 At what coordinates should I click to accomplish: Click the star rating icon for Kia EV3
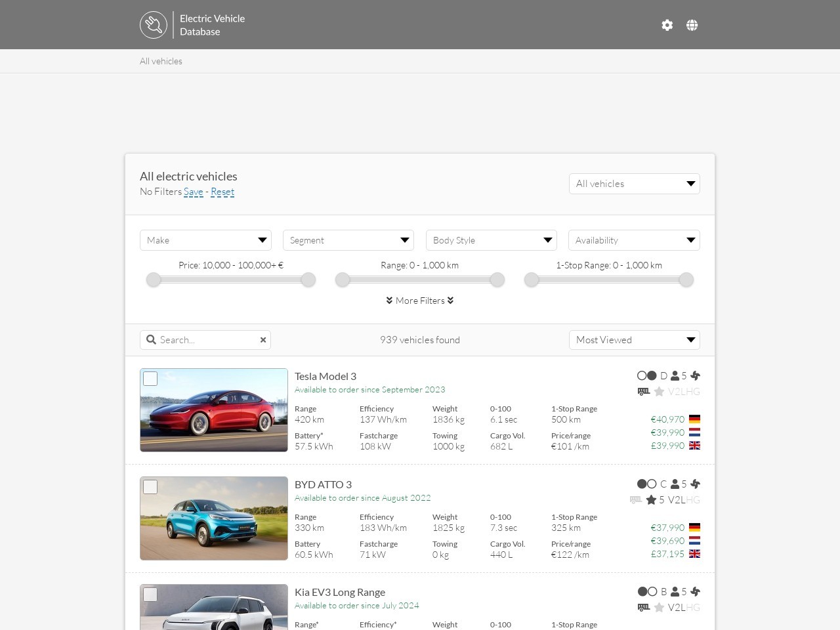pyautogui.click(x=659, y=608)
